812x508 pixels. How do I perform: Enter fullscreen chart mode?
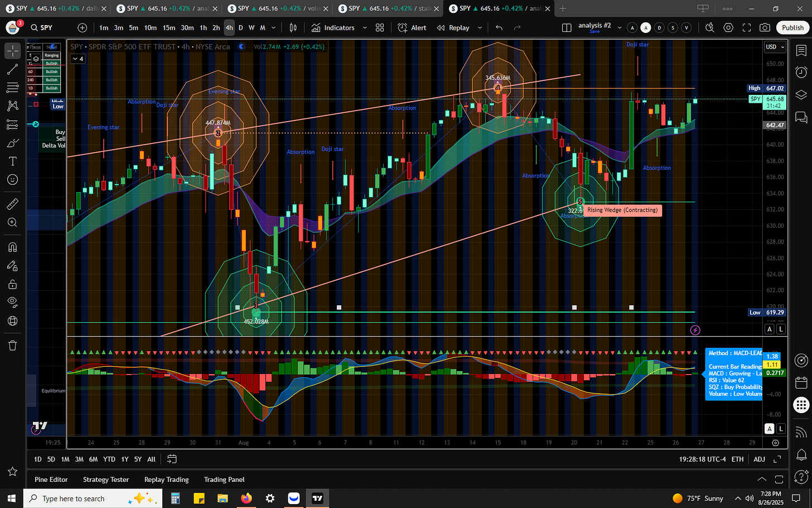[x=747, y=28]
